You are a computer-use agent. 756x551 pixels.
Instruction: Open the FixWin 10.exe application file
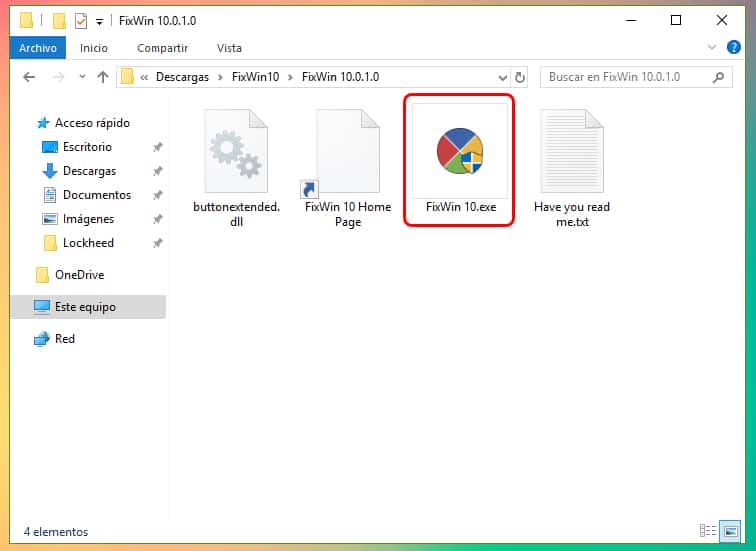459,161
